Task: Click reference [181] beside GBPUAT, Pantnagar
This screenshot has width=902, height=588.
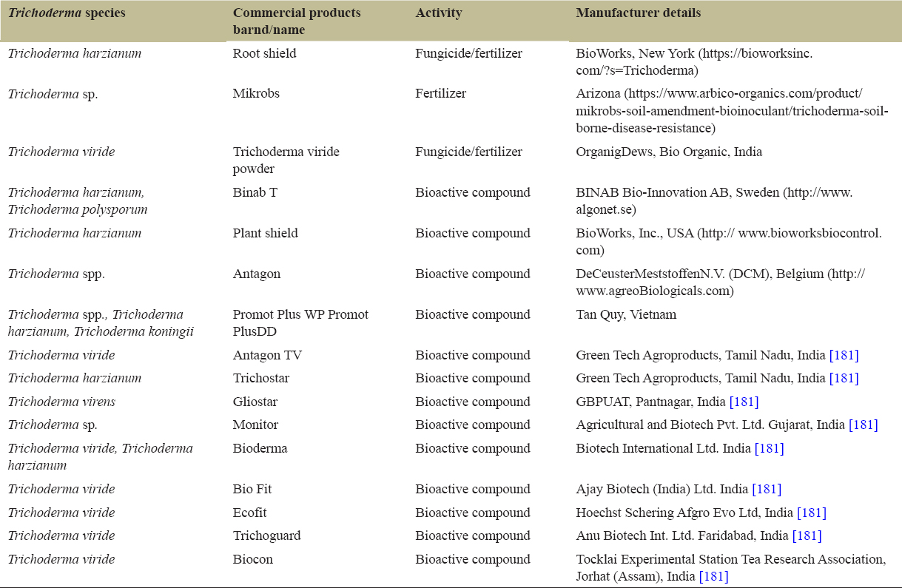Action: click(x=744, y=402)
